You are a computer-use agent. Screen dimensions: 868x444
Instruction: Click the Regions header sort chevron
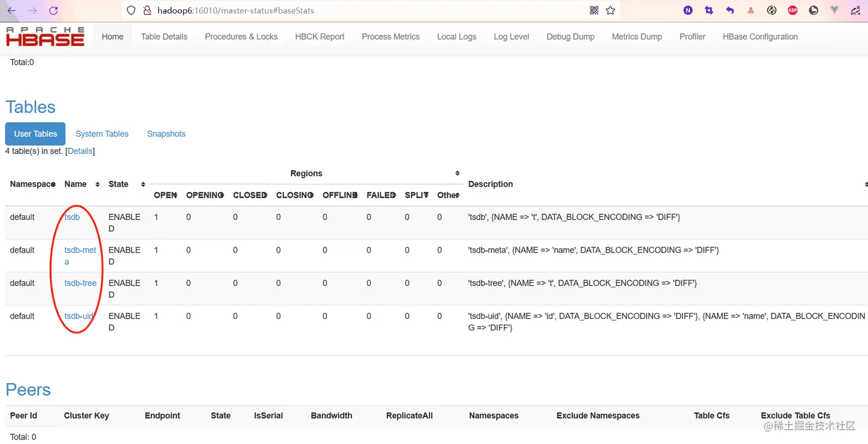click(458, 173)
